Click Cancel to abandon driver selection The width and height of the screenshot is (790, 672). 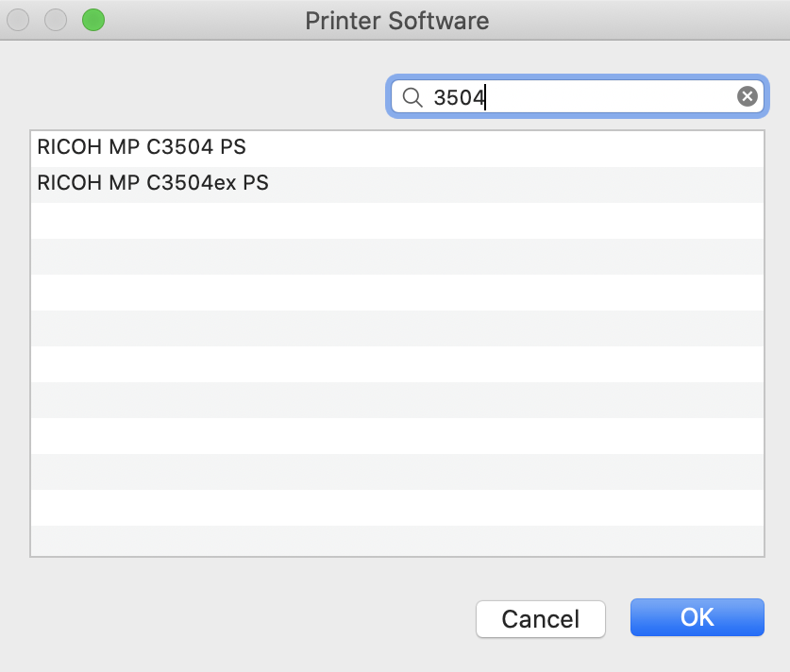(540, 618)
